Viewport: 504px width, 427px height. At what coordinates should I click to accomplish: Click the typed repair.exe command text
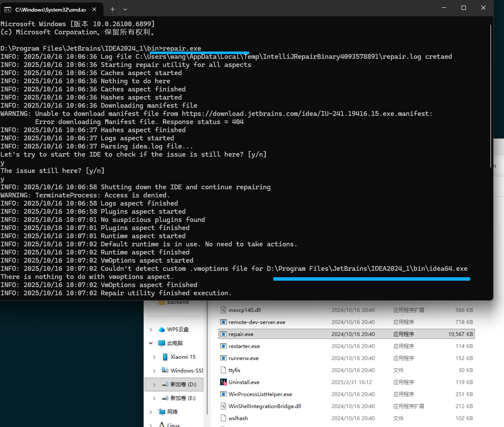[x=181, y=48]
